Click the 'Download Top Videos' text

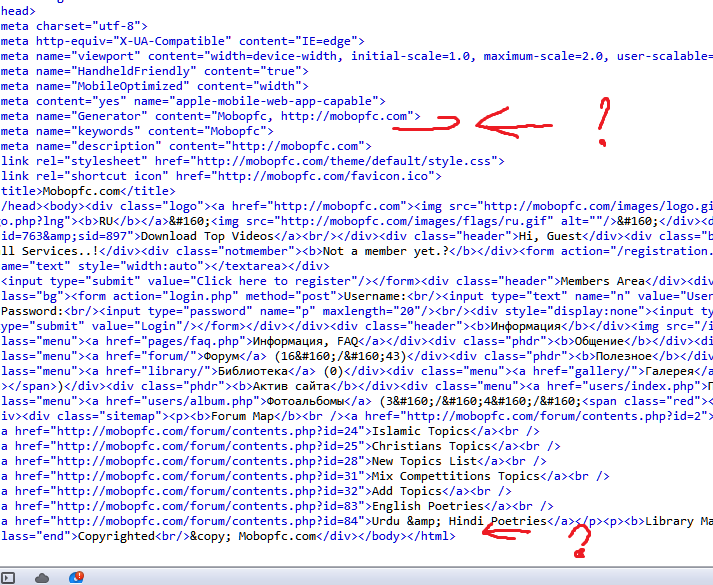tap(207, 236)
